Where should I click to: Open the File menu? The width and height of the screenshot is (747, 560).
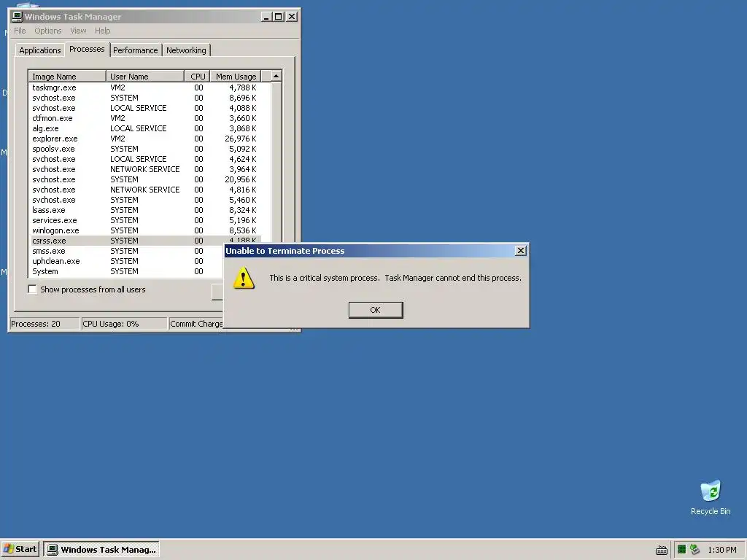pyautogui.click(x=20, y=31)
